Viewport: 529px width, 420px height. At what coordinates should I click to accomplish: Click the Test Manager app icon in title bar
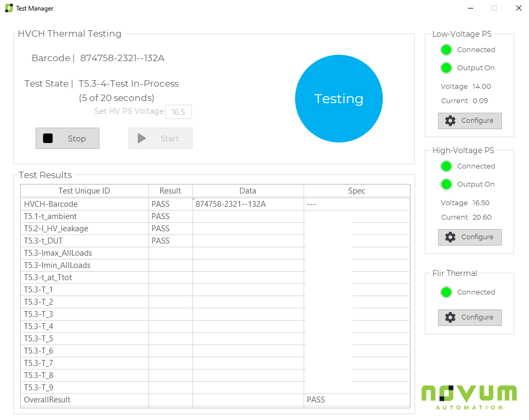(9, 8)
